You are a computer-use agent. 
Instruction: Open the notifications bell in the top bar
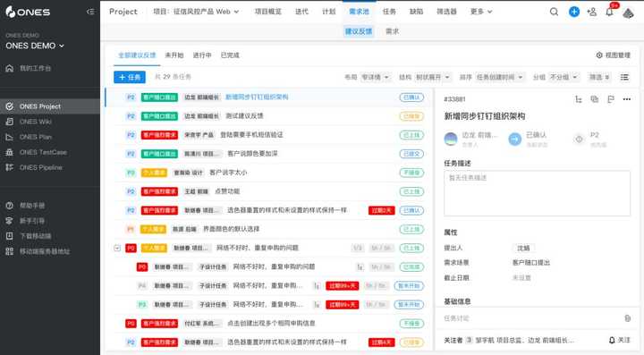[x=609, y=12]
